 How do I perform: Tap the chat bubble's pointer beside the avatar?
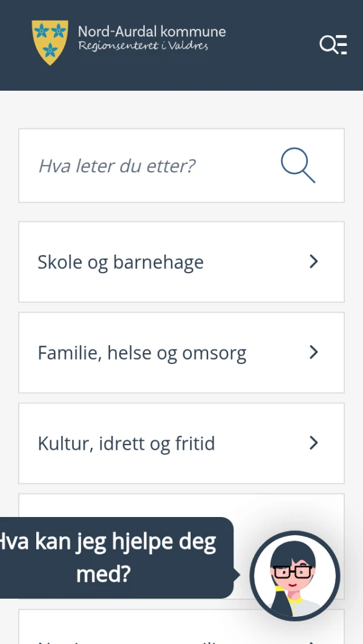237,574
